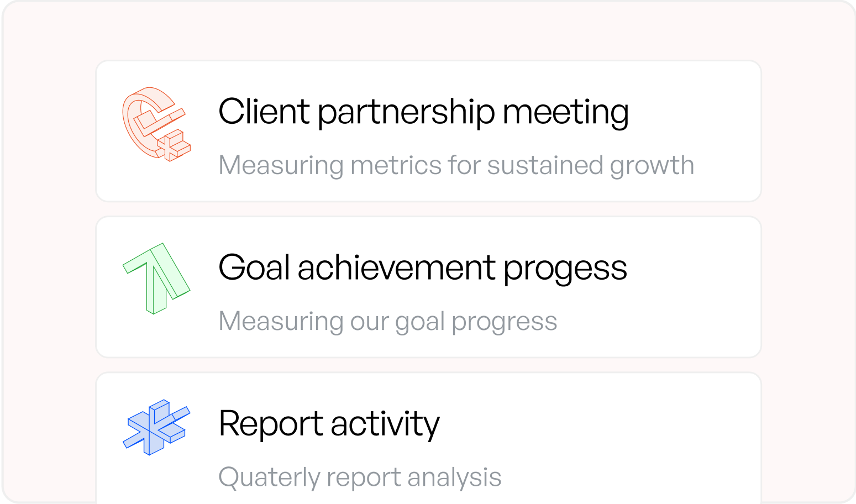Click the word 'activity' in the third title
Screen dimensions: 856x504
[385, 425]
